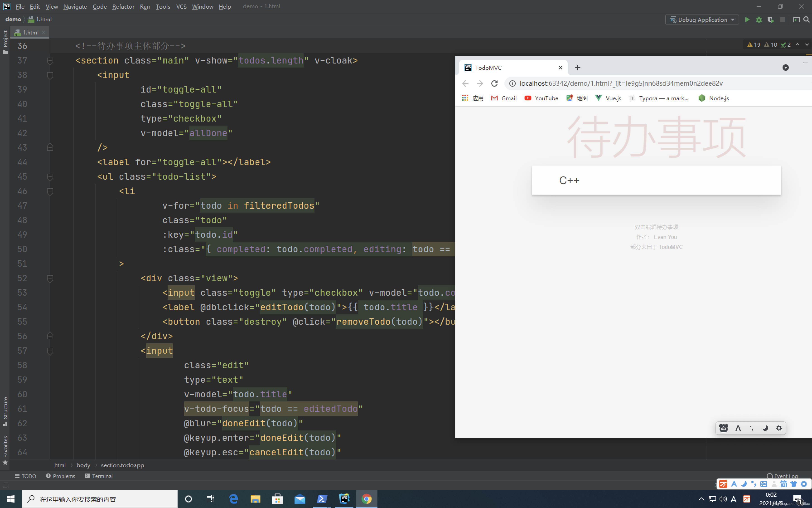Open the TODO tool window
This screenshot has width=812, height=508.
pyautogui.click(x=26, y=476)
